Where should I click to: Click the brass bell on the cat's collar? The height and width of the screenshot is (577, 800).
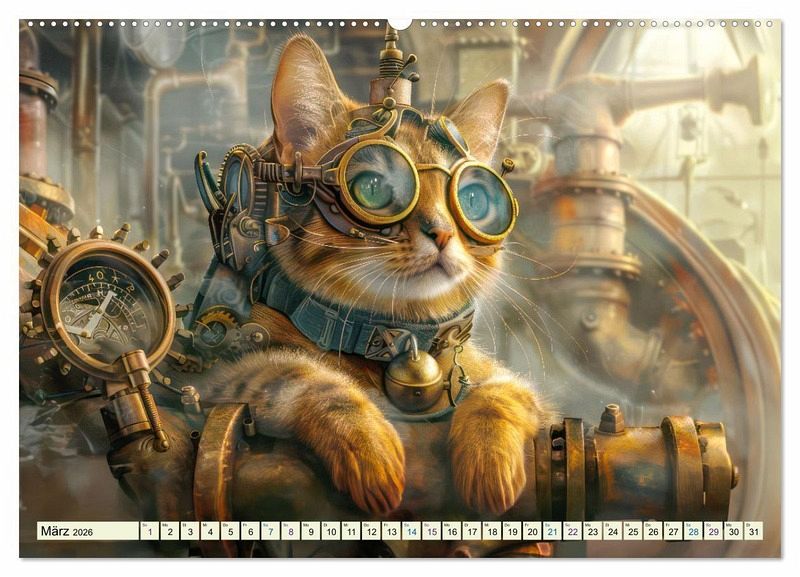click(x=414, y=381)
